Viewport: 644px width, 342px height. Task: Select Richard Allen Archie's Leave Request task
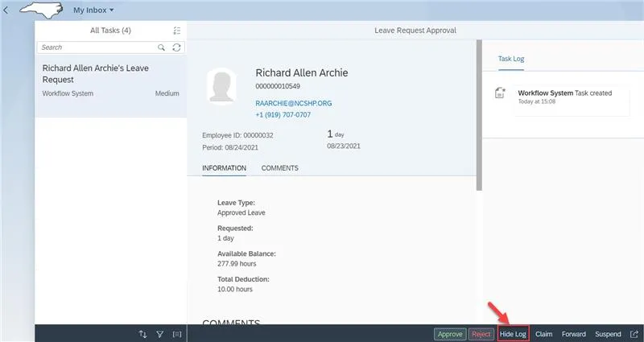pos(111,86)
